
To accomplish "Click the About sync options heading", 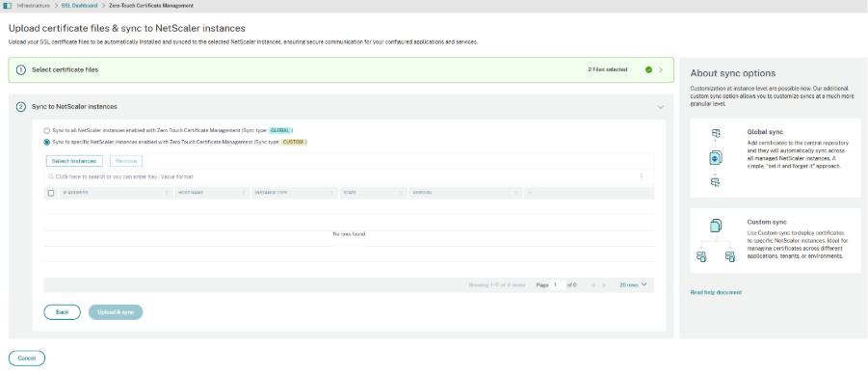I will (733, 73).
